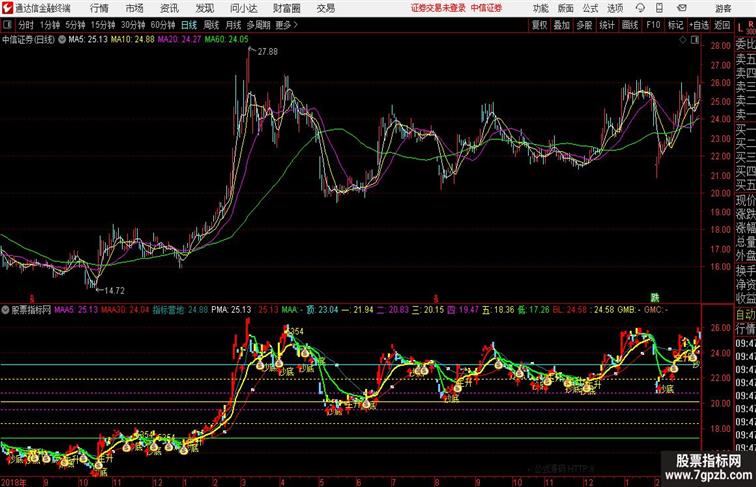Image resolution: width=756 pixels, height=487 pixels.
Task: Click the mobile phone icon
Action: click(659, 8)
